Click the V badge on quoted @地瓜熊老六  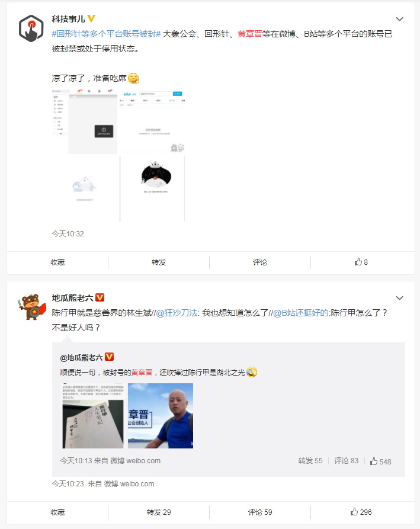point(110,357)
